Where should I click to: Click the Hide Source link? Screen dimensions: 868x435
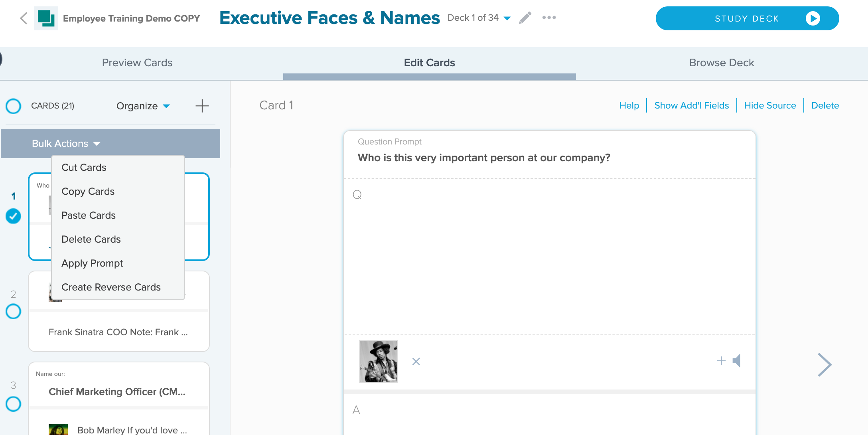click(x=770, y=105)
